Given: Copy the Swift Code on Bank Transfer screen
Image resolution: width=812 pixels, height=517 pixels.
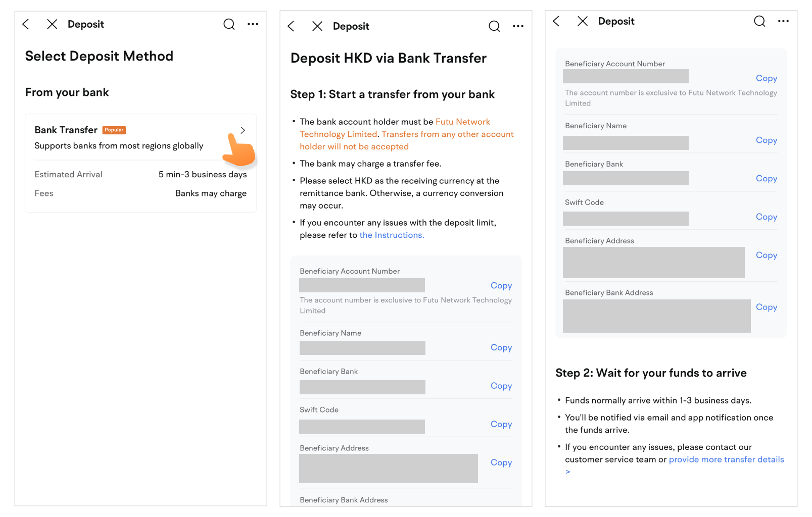Looking at the screenshot, I should 501,424.
